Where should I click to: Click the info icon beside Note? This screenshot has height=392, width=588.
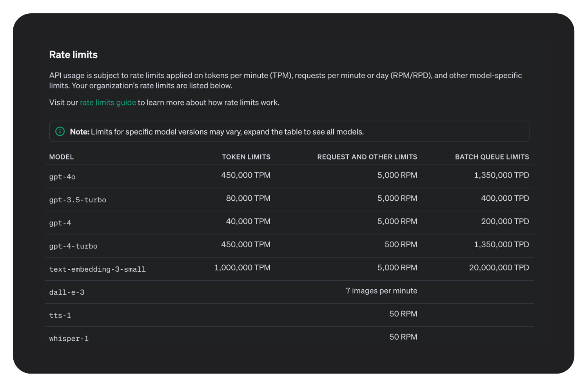pos(60,131)
